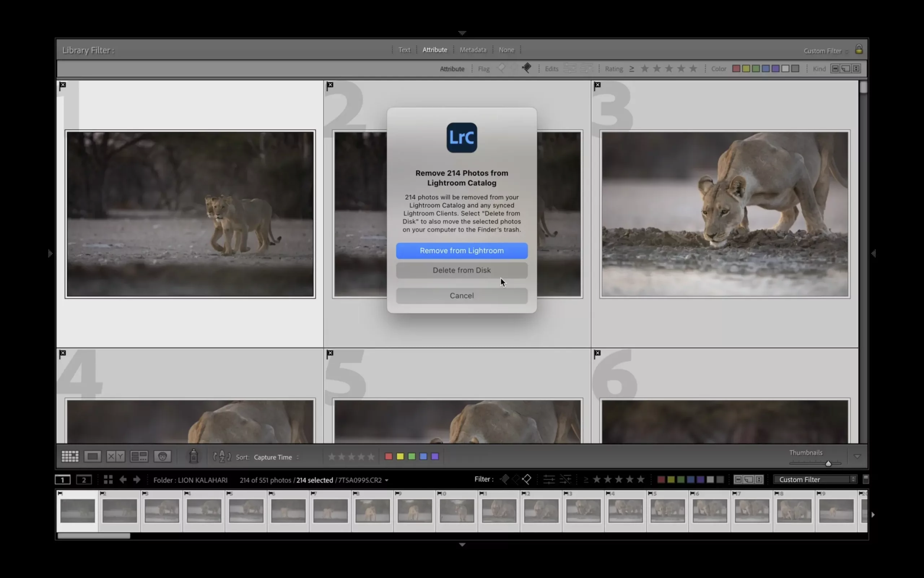
Task: Open second window button 2
Action: click(84, 479)
